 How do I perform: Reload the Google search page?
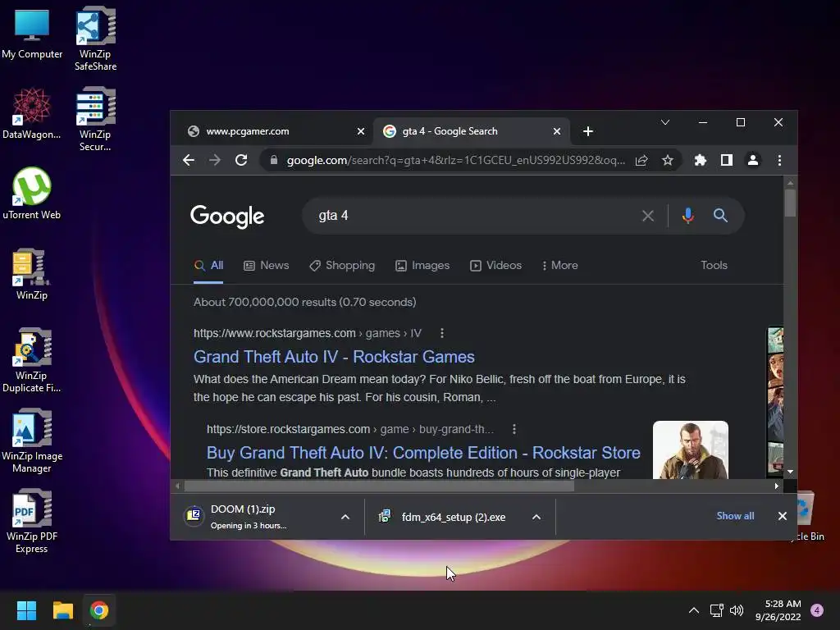(241, 160)
